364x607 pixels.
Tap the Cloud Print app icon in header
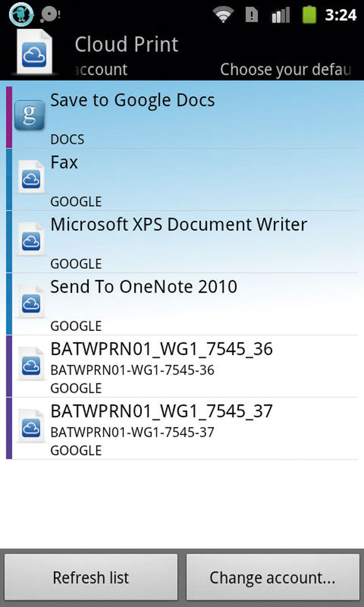click(x=34, y=52)
